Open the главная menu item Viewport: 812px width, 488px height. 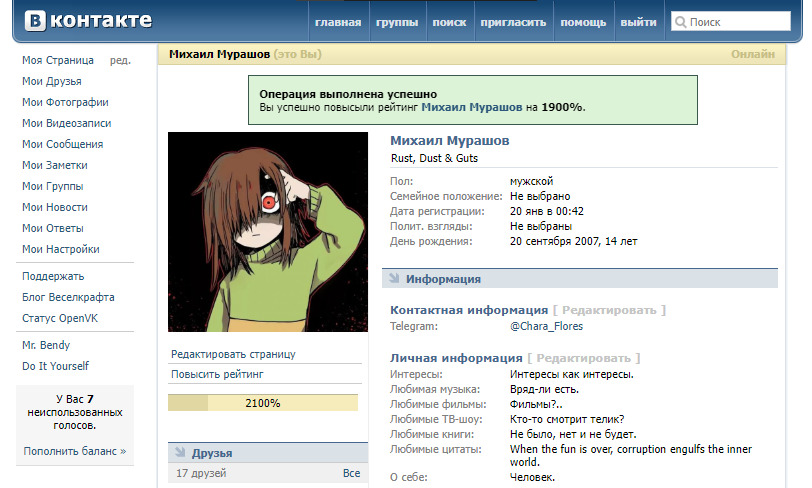point(338,22)
